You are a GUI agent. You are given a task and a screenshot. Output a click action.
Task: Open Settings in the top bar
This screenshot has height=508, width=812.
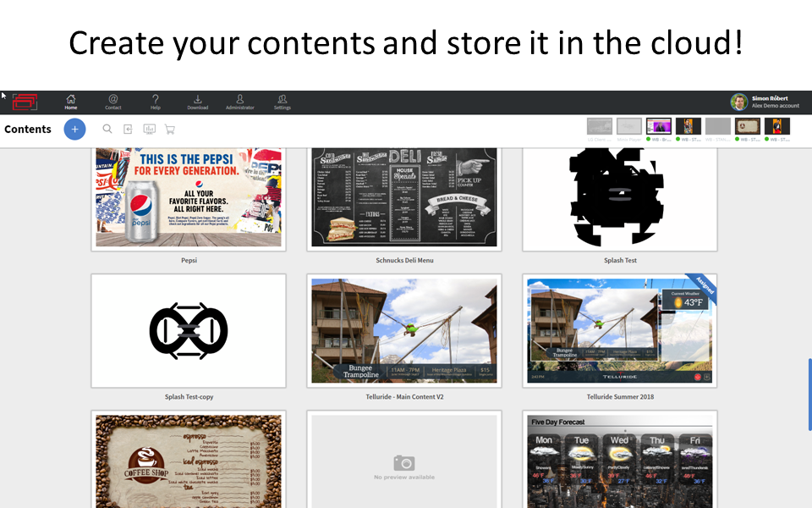(x=283, y=102)
